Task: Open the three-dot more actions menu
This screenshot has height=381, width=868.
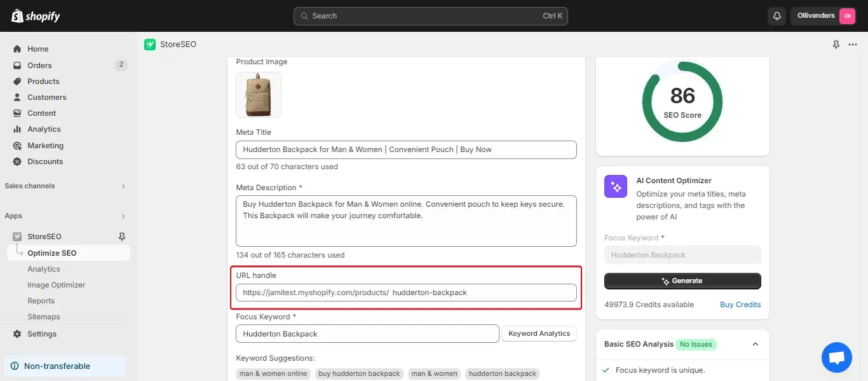Action: [853, 45]
